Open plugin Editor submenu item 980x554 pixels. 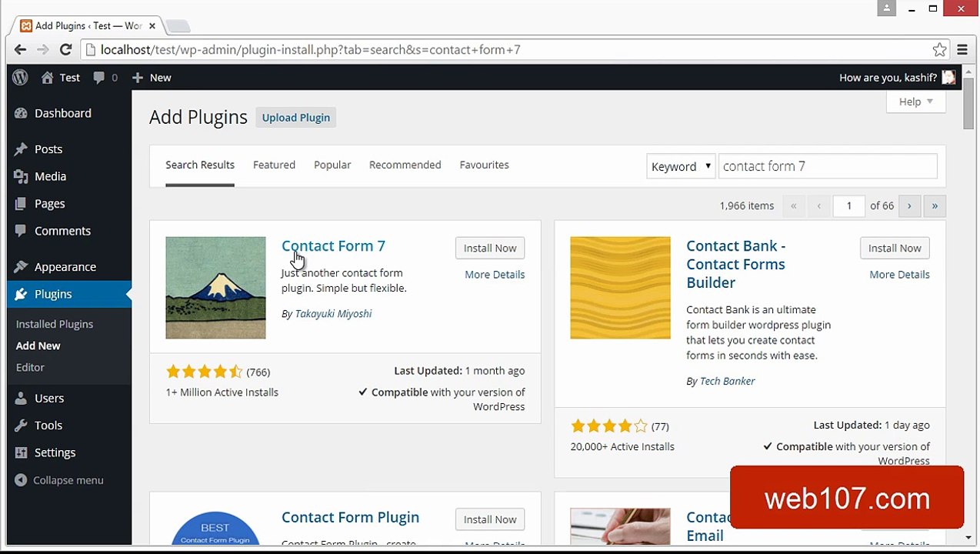(x=31, y=367)
